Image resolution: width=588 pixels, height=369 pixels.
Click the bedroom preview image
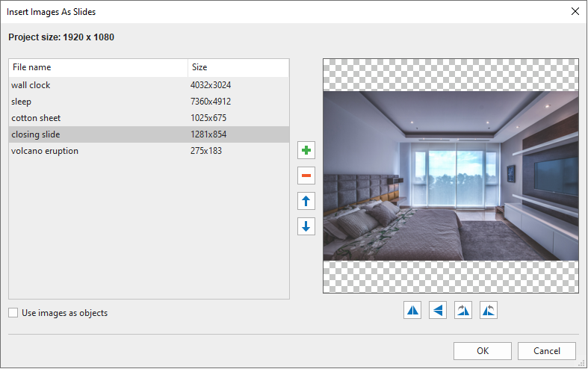coord(451,176)
